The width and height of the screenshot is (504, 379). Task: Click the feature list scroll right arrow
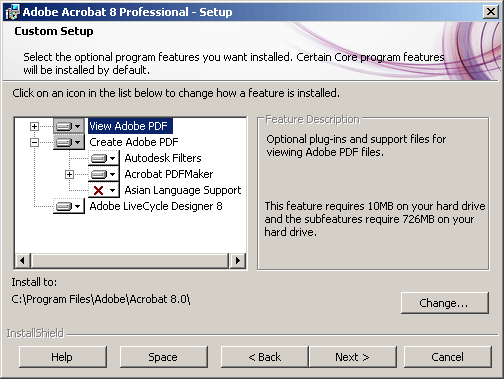coord(237,260)
